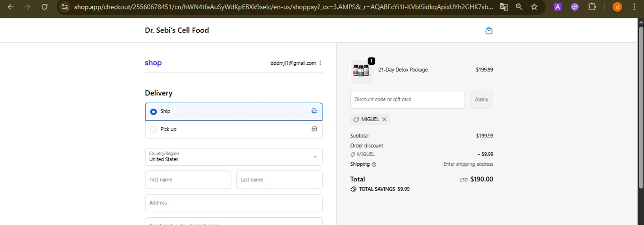Click the − $9.99 discount amount
Screen dimensions: 644x225
pos(485,154)
